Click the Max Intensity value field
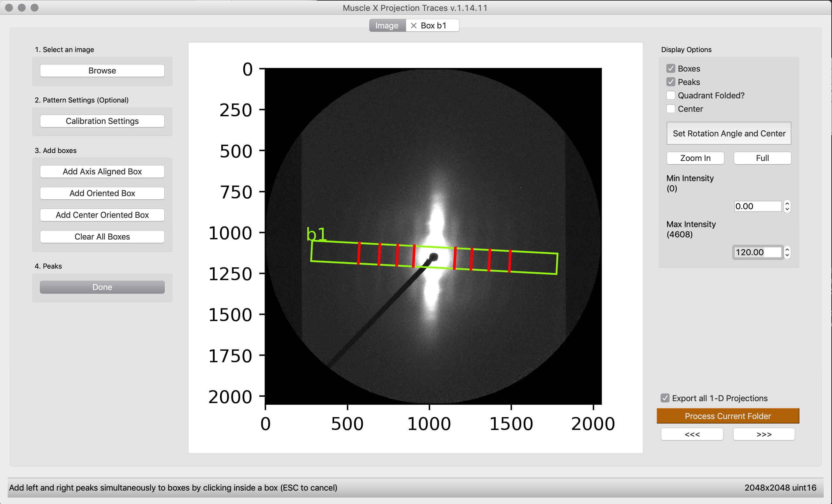This screenshot has height=504, width=832. click(x=758, y=252)
